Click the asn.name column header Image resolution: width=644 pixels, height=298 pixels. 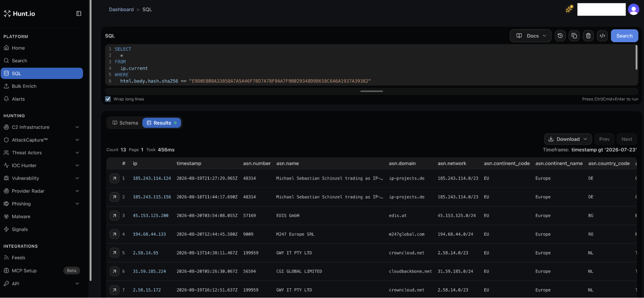point(287,164)
